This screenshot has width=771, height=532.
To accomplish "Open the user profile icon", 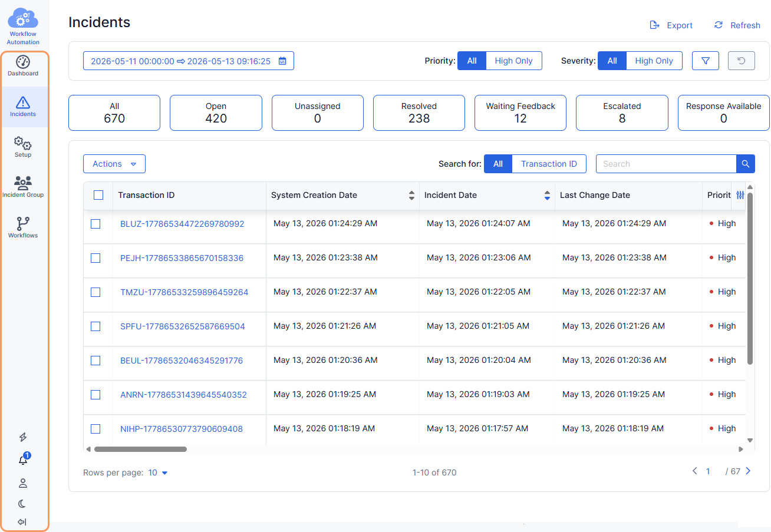I will coord(23,483).
